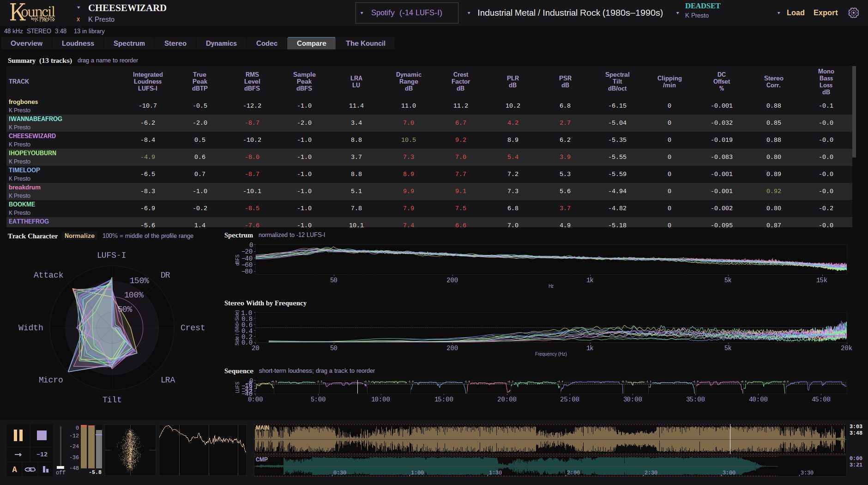The image size is (868, 485).
Task: Click the -12 level target button
Action: (42, 455)
